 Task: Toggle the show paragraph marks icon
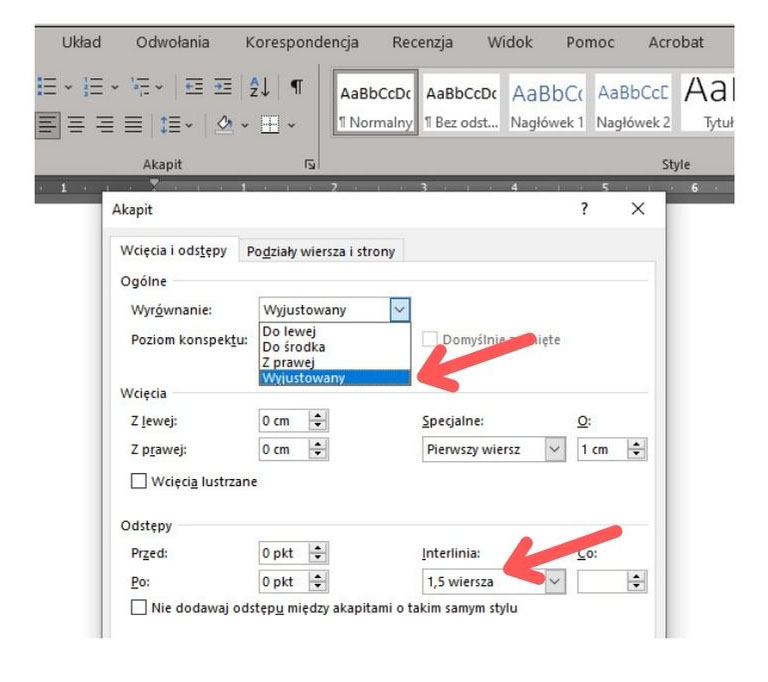coord(296,88)
